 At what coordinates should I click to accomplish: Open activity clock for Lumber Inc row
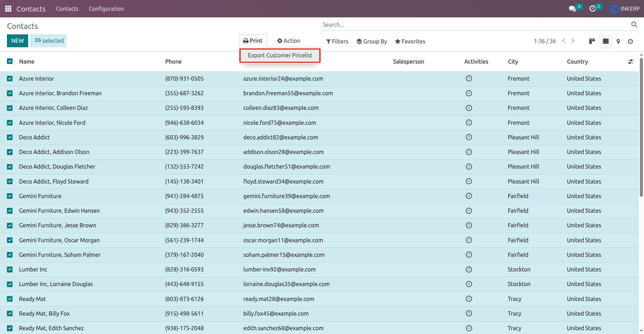[469, 269]
